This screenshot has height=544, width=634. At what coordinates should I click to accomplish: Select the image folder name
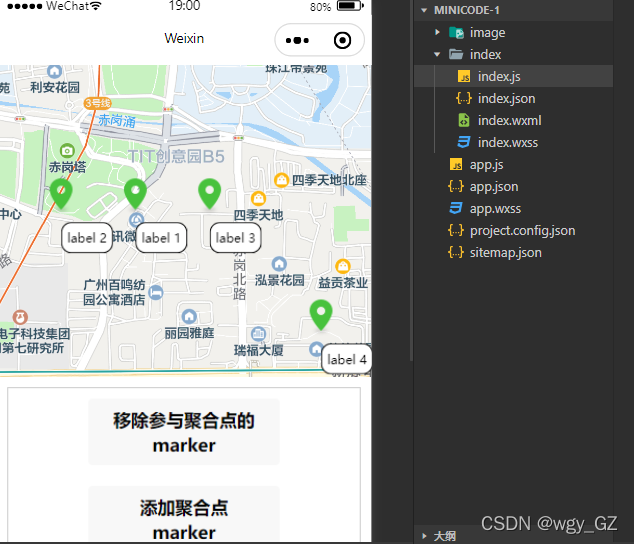click(487, 33)
